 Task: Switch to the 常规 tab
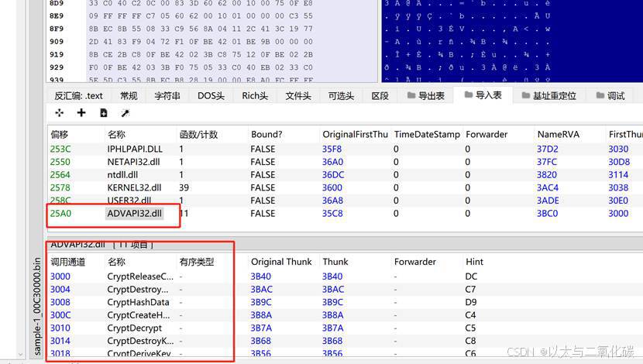coord(129,95)
